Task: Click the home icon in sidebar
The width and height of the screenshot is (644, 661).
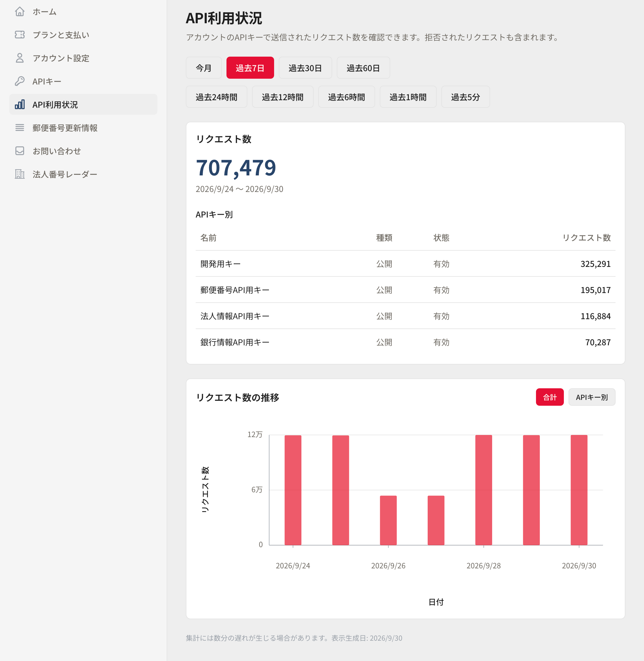Action: pos(20,12)
